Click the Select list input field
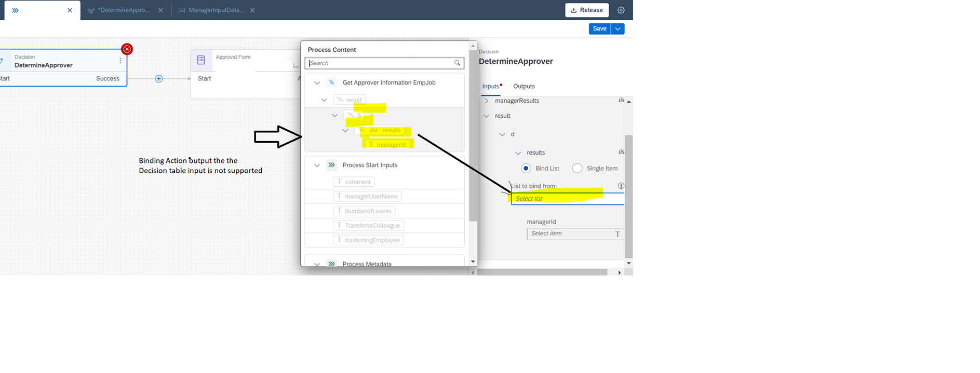The height and width of the screenshot is (373, 980). point(567,199)
